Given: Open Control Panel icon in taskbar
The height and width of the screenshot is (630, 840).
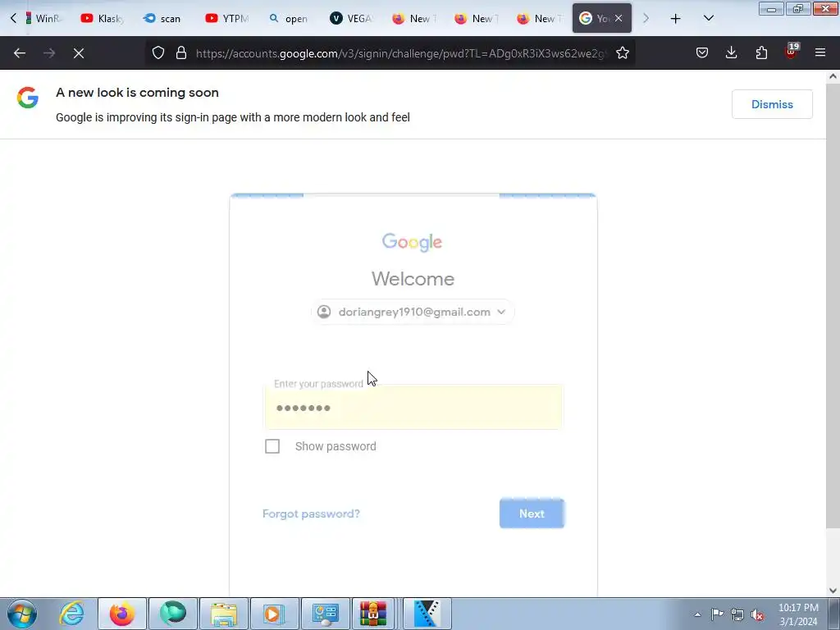Looking at the screenshot, I should point(325,614).
